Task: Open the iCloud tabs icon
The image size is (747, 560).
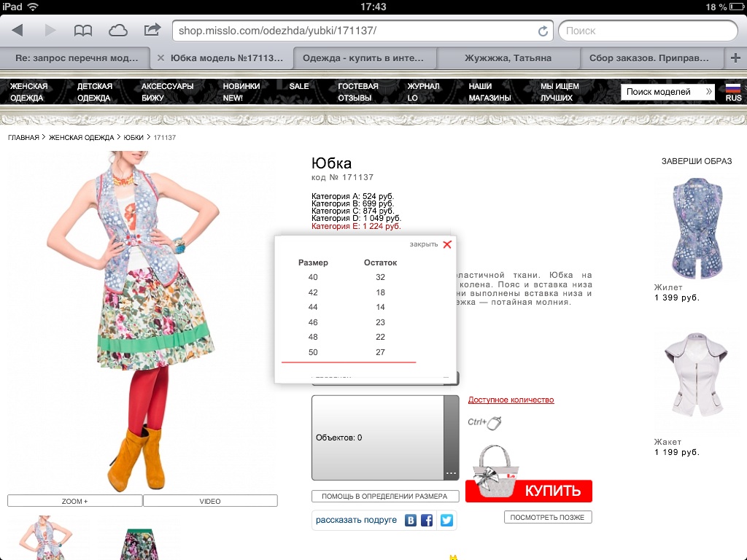Action: (117, 31)
